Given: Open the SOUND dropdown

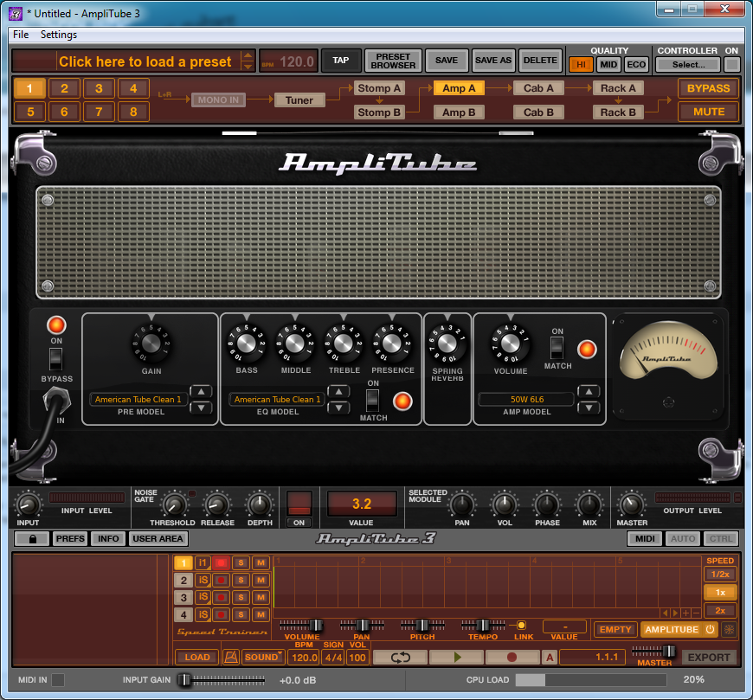Looking at the screenshot, I should [x=263, y=657].
